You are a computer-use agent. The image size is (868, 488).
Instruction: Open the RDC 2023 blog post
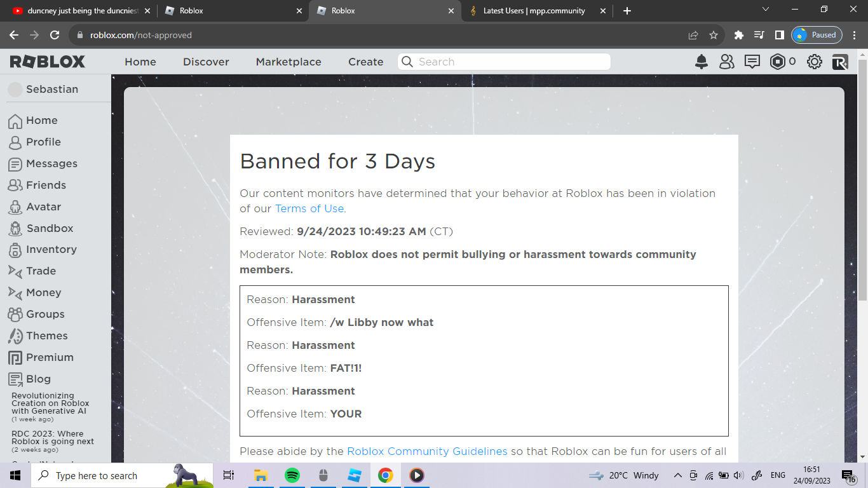[53, 438]
